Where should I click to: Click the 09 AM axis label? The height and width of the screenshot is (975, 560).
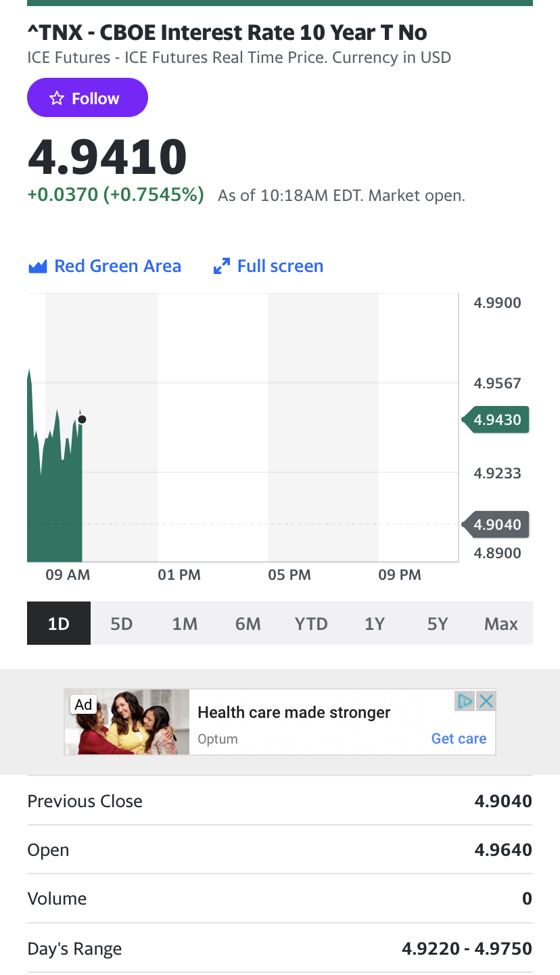click(68, 575)
